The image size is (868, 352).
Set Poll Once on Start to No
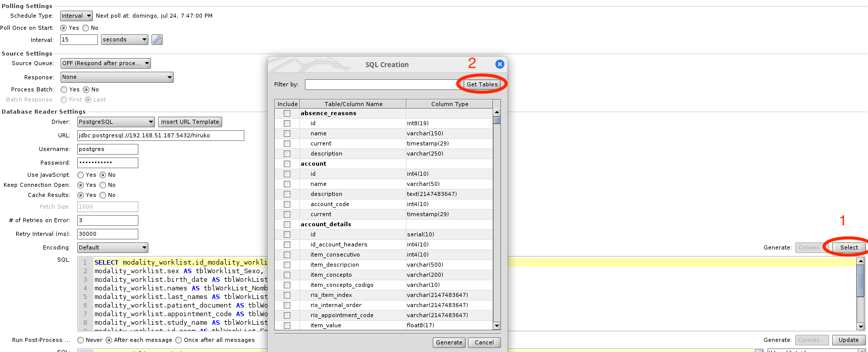[x=86, y=28]
